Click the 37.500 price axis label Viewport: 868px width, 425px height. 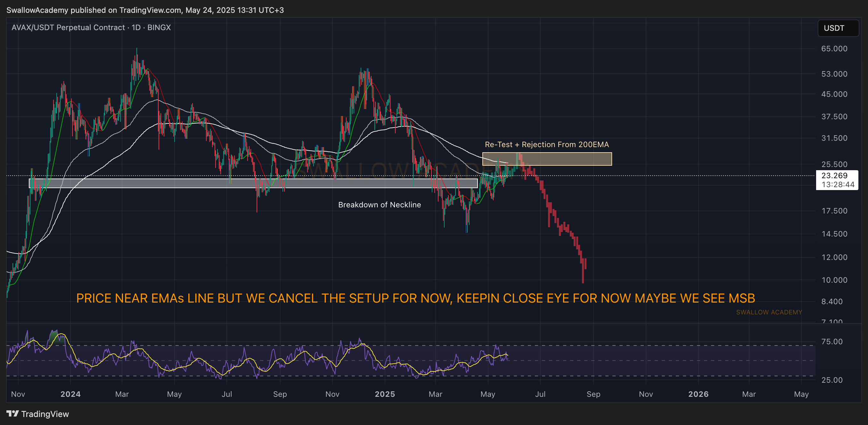(834, 117)
